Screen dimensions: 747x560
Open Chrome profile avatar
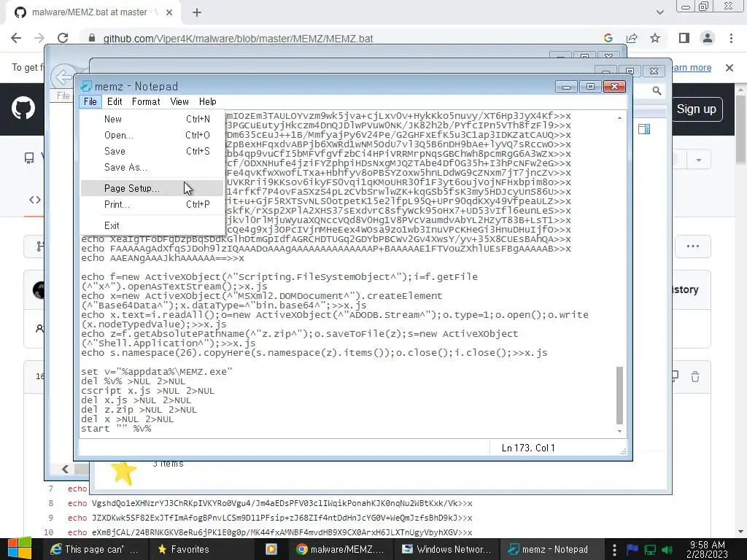(x=708, y=38)
